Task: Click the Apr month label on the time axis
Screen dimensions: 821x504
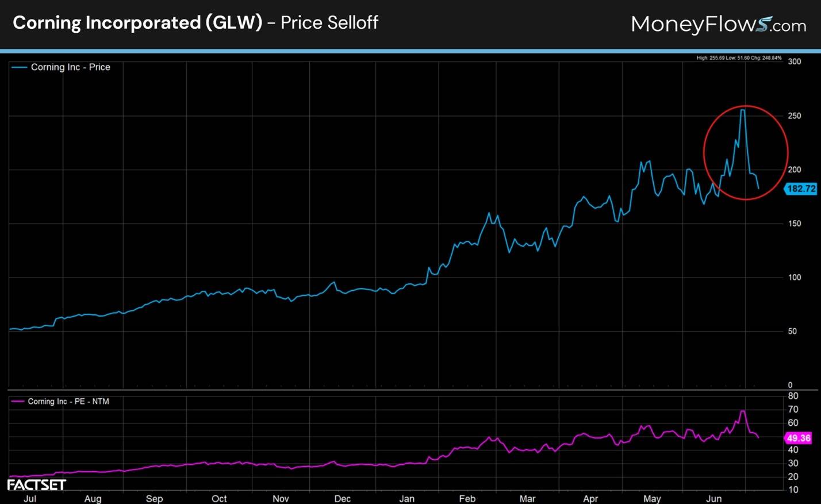Action: click(x=590, y=499)
